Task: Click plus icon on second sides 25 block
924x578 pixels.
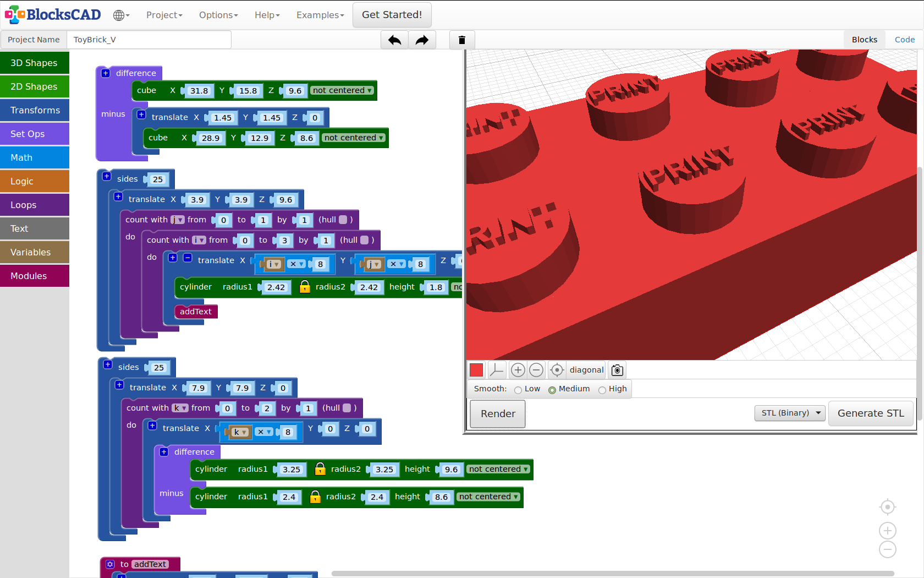Action: (x=108, y=364)
